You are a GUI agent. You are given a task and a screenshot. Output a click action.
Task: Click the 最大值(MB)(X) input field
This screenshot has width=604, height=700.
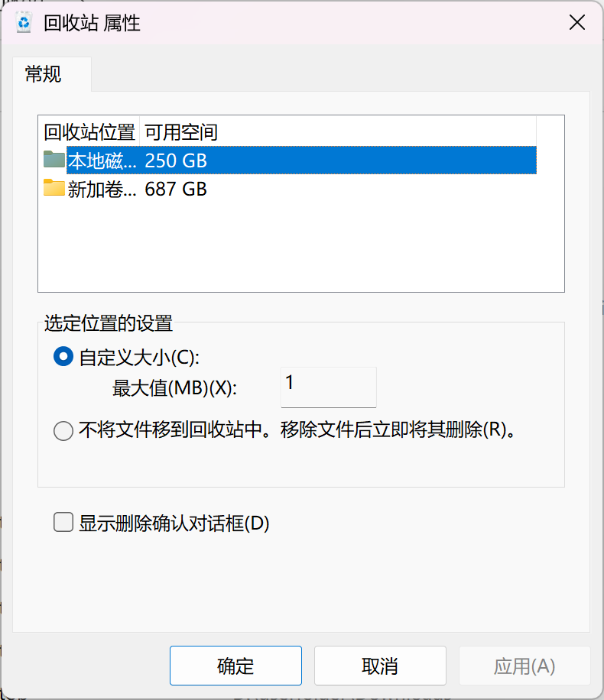[x=327, y=387]
